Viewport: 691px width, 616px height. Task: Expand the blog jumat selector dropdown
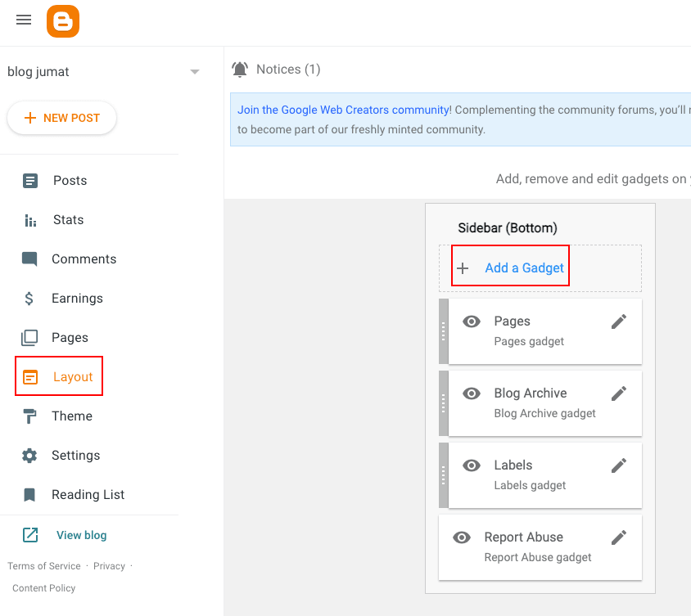coord(195,72)
